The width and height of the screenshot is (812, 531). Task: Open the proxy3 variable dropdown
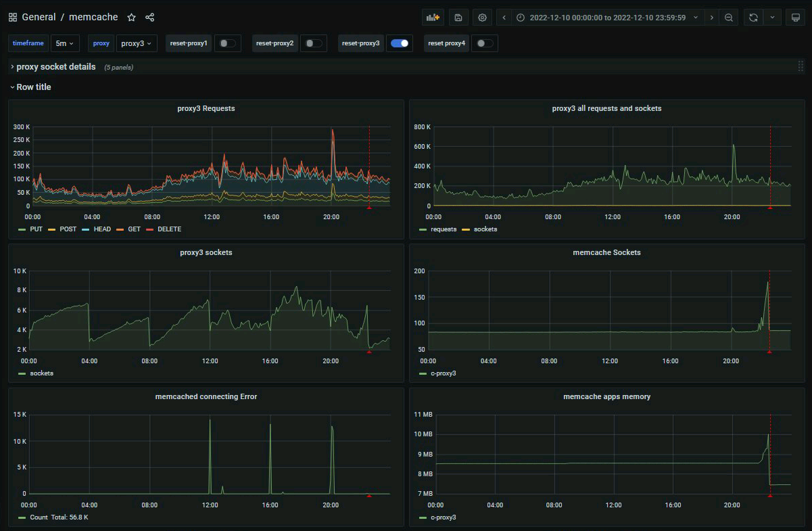pos(137,43)
